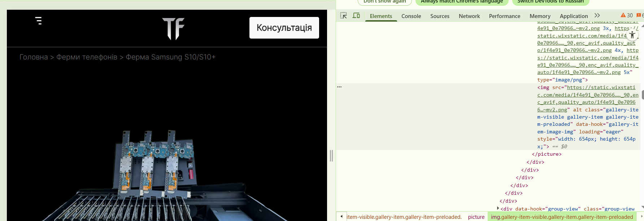Select the picture breadcrumb item

pyautogui.click(x=476, y=217)
